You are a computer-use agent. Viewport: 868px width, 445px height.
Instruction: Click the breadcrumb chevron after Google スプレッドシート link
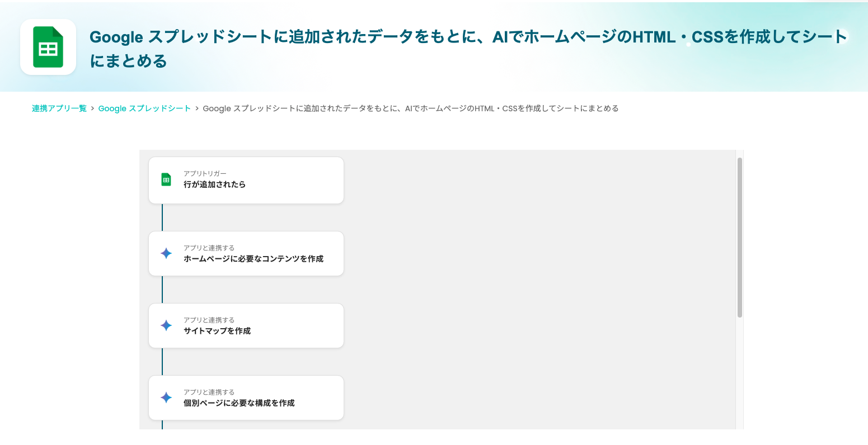click(197, 108)
